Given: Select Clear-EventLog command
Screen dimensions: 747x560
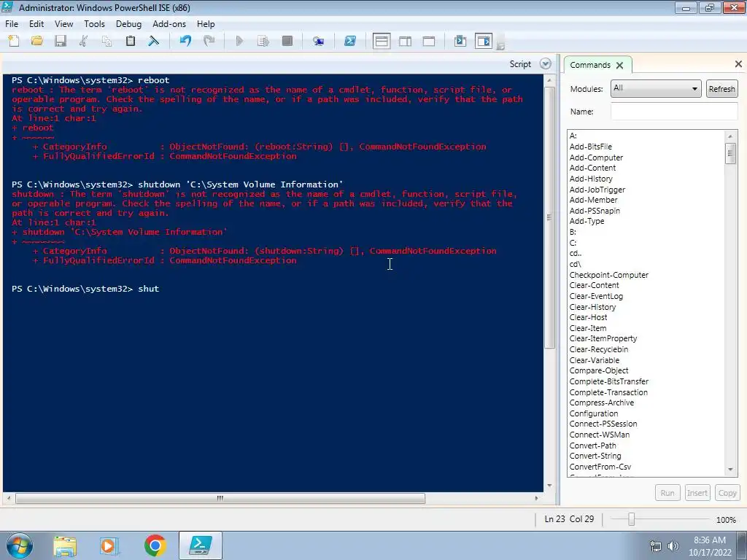Looking at the screenshot, I should (x=596, y=296).
